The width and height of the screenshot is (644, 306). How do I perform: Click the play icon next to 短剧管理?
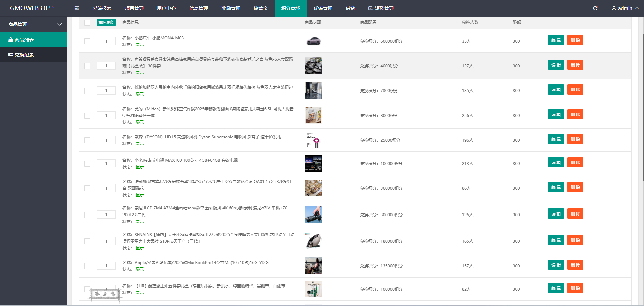coord(370,8)
